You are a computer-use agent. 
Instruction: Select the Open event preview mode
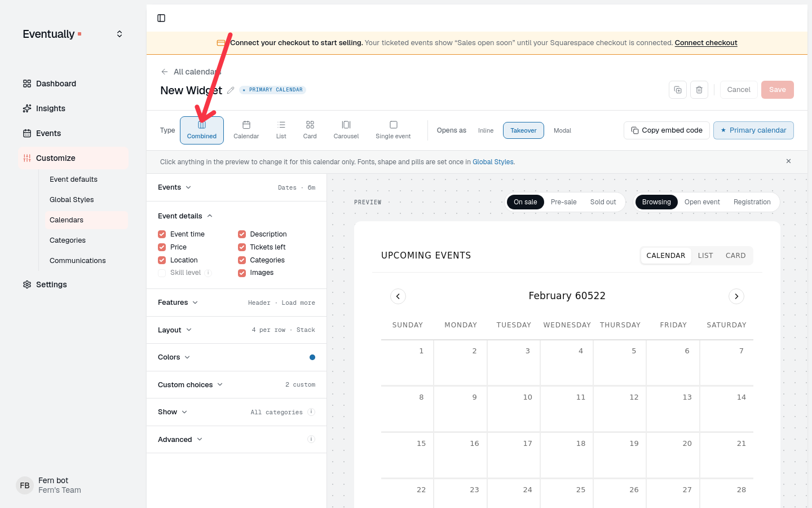702,202
